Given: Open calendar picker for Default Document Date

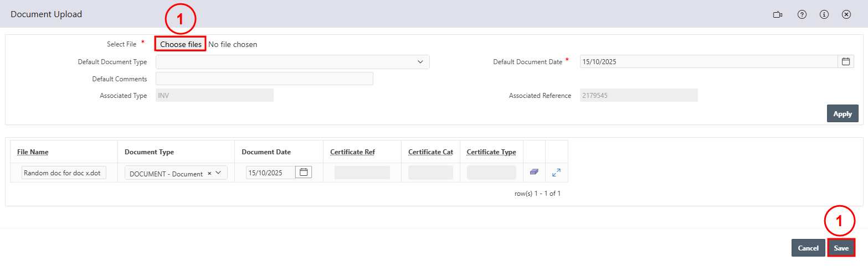Looking at the screenshot, I should click(846, 62).
